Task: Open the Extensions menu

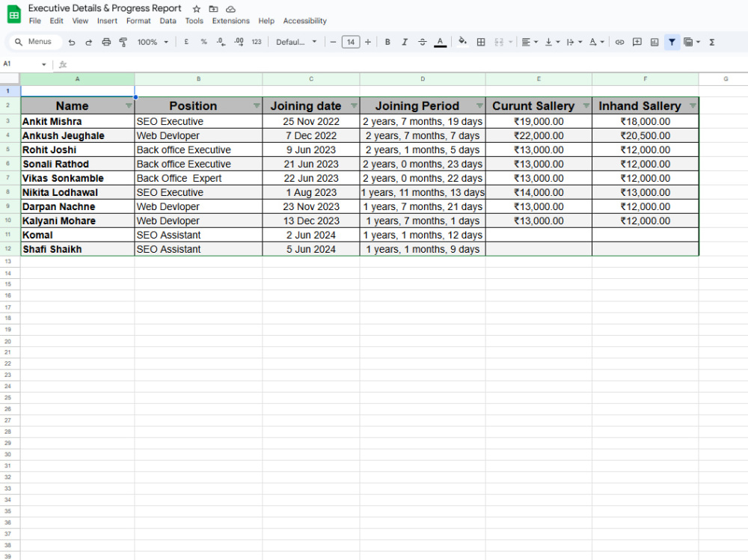Action: 231,21
